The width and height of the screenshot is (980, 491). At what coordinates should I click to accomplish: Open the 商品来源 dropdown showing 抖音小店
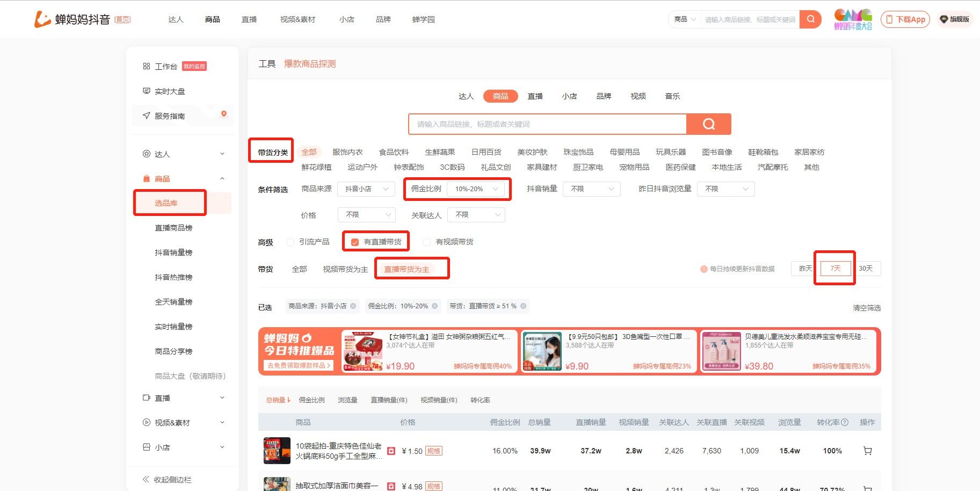tap(366, 189)
